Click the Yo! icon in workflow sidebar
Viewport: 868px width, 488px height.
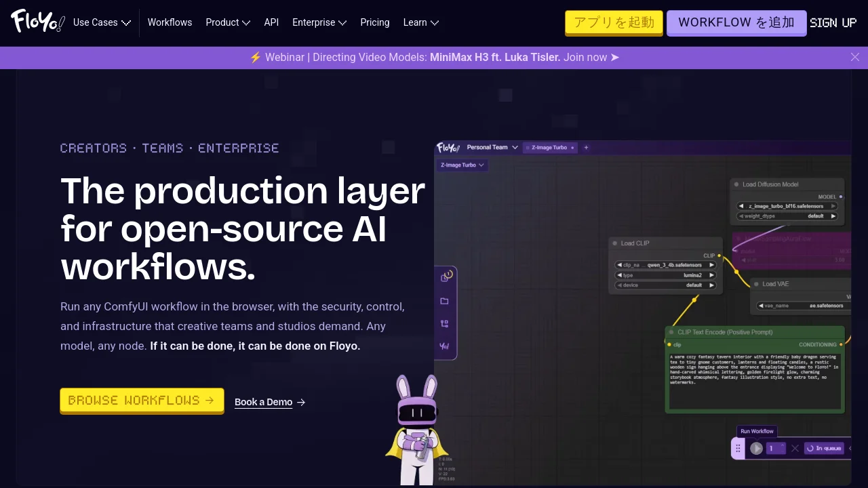click(x=445, y=346)
